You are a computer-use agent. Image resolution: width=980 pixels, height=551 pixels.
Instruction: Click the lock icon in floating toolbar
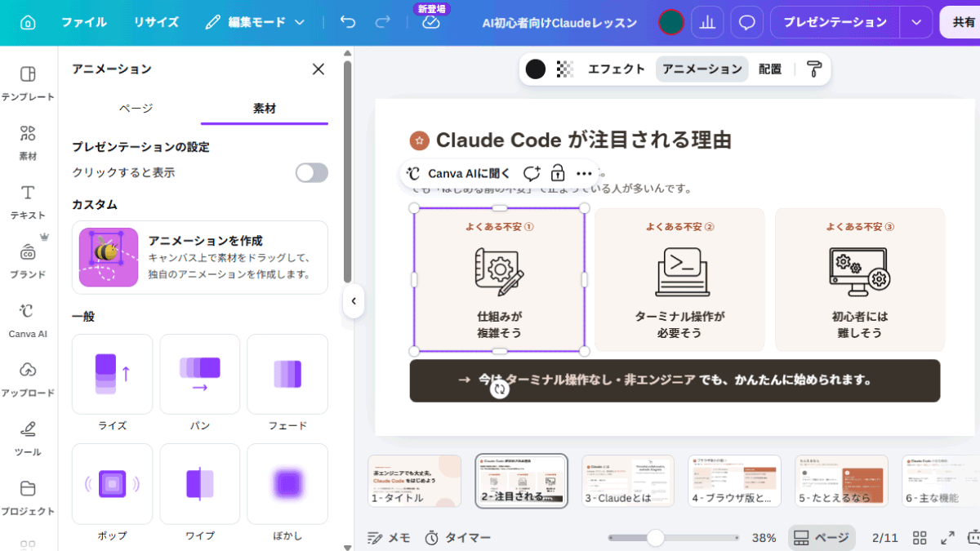558,173
